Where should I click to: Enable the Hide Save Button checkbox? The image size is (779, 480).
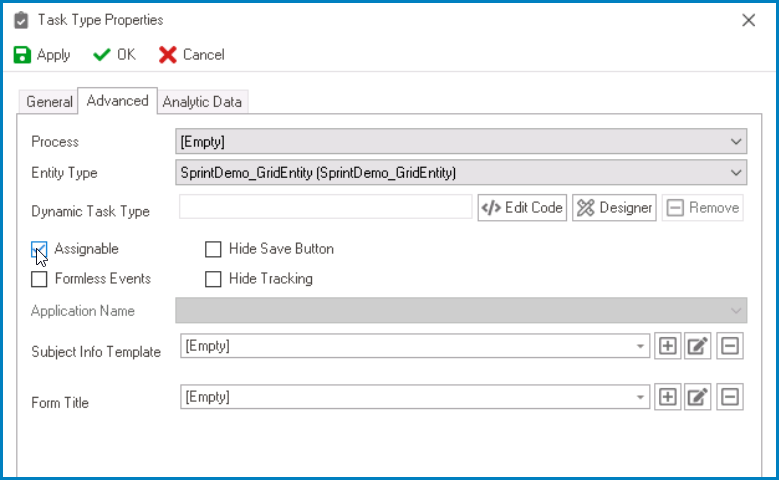[x=213, y=249]
